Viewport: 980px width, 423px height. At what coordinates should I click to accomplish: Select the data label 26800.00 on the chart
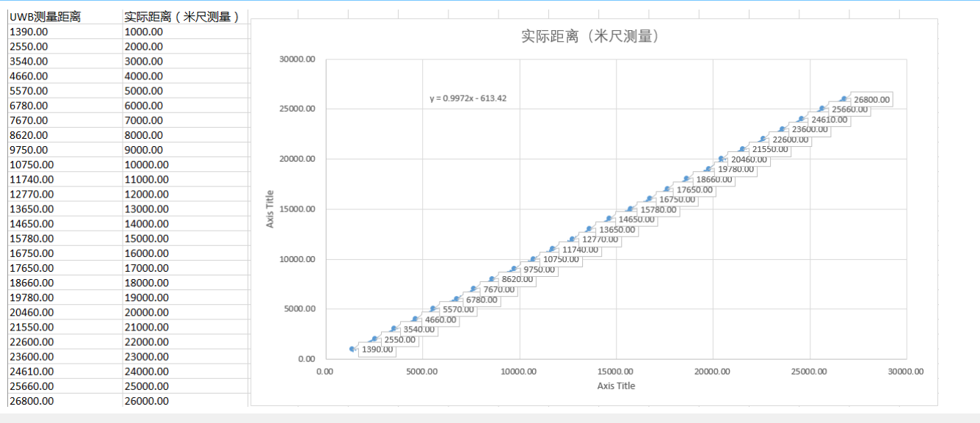pos(871,99)
